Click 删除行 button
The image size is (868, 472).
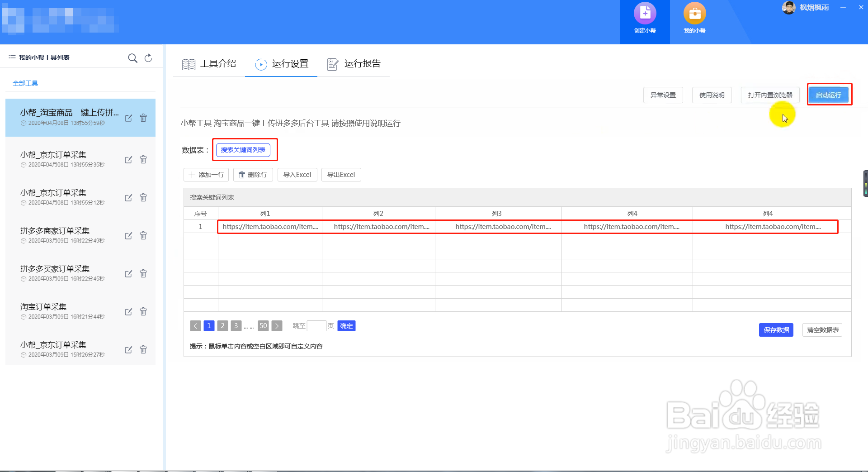tap(253, 175)
